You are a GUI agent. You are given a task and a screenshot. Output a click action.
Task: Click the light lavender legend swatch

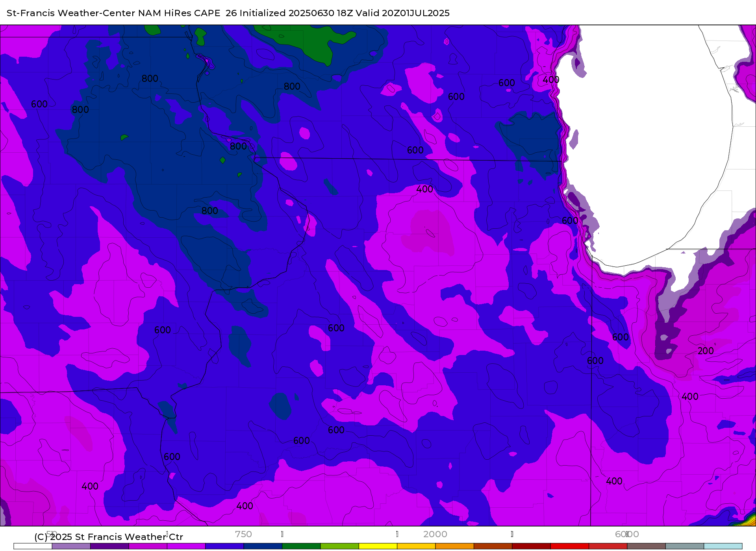(x=71, y=546)
